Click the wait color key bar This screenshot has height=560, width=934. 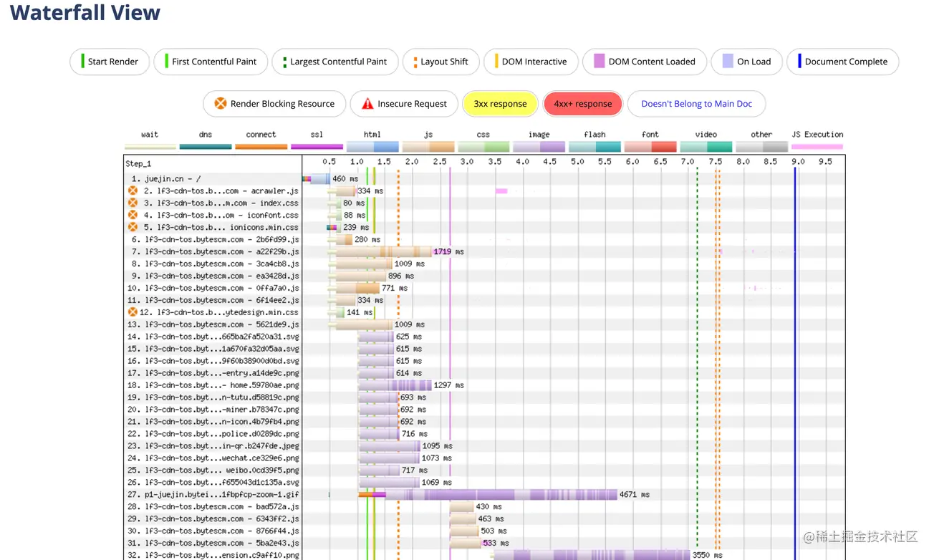pyautogui.click(x=150, y=147)
